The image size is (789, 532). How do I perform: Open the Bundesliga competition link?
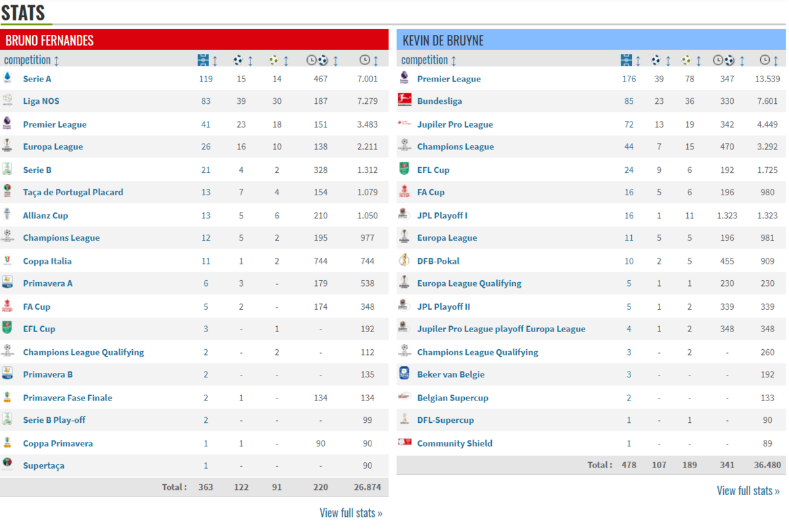click(x=440, y=101)
